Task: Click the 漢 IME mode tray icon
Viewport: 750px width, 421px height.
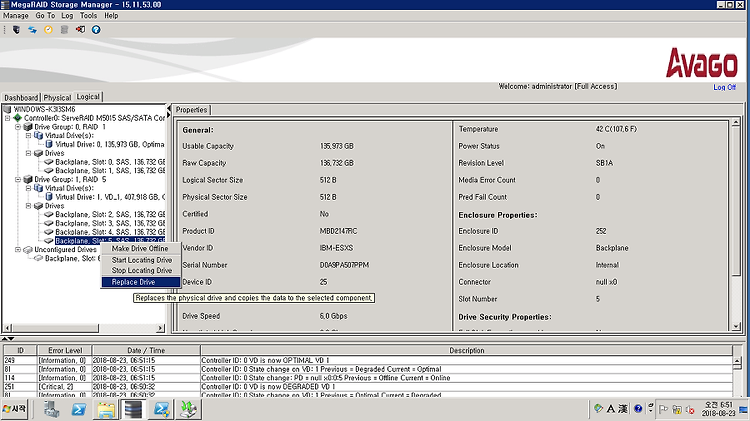Action: 623,409
